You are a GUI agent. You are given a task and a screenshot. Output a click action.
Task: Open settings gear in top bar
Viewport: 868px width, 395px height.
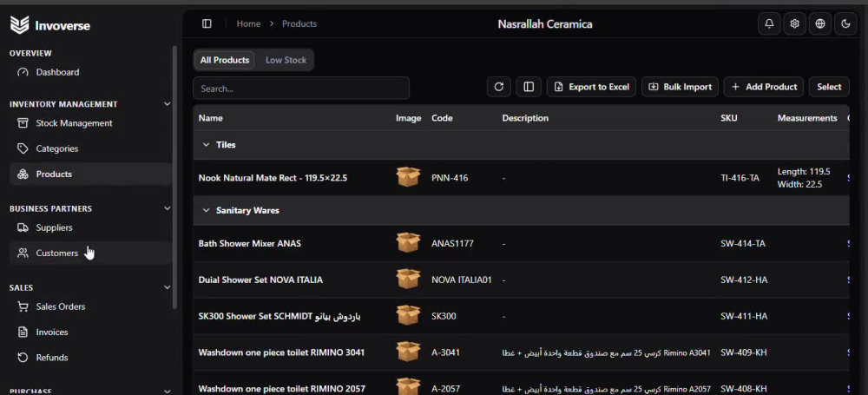pos(795,23)
